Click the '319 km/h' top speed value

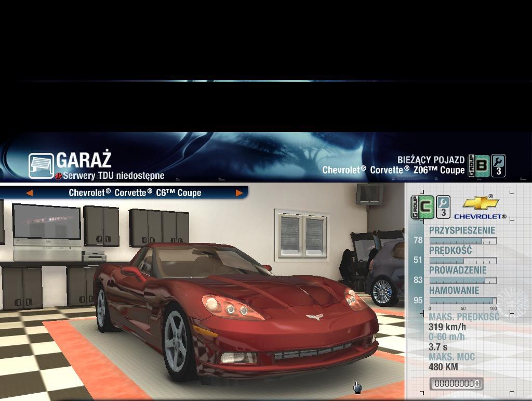tap(447, 327)
